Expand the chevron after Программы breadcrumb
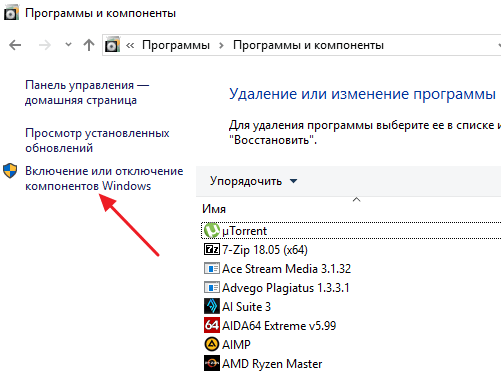The height and width of the screenshot is (374, 501). (221, 45)
